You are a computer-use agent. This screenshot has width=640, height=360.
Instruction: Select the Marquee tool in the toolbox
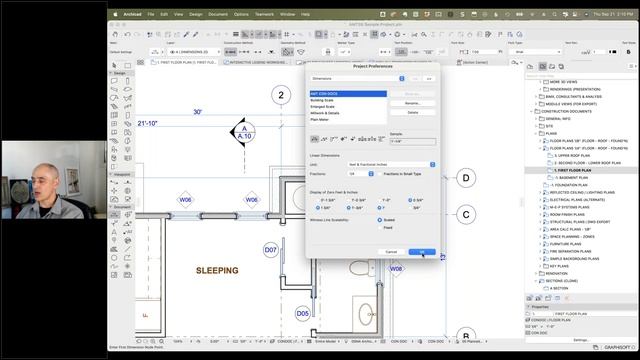click(128, 65)
